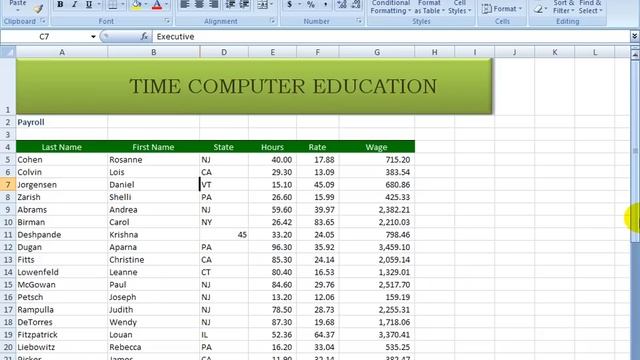Select Hours cell showing 96.30
Image resolution: width=640 pixels, height=360 pixels.
click(x=273, y=247)
